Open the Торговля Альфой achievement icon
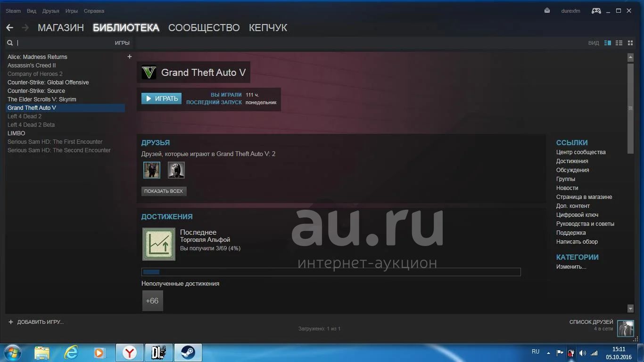Viewport: 644px width, 362px height. click(x=159, y=244)
